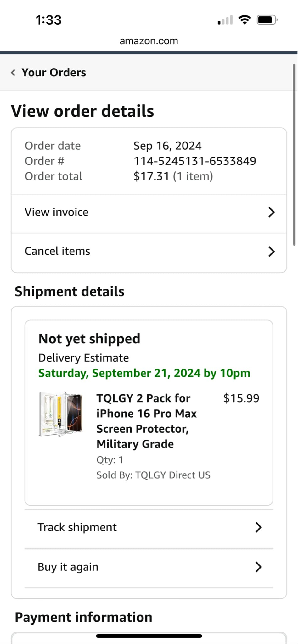Tap the order number 114-5245131-6533849

195,161
